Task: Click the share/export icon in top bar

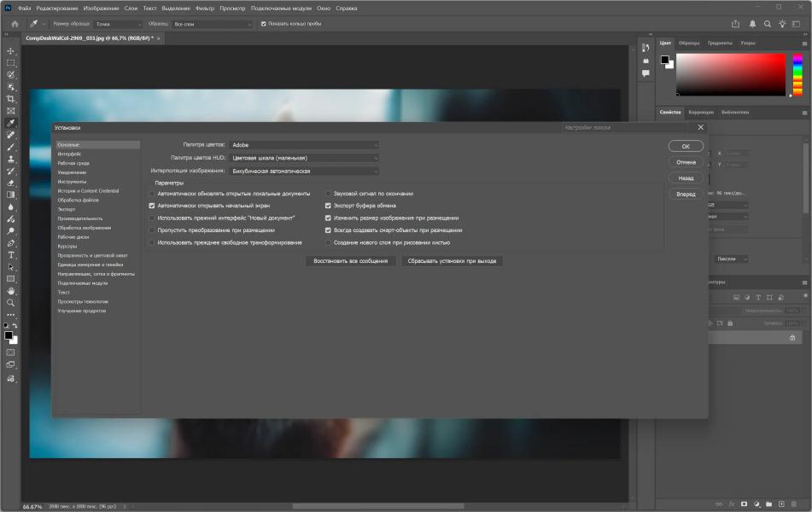Action: [736, 24]
